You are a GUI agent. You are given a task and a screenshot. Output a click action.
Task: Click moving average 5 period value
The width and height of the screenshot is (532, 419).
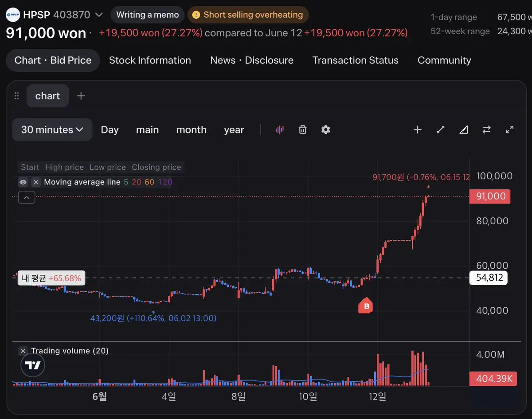[x=126, y=182]
